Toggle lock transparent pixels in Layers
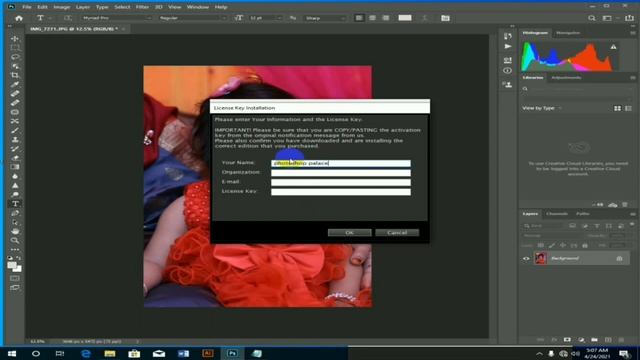This screenshot has height=360, width=640. coord(540,245)
